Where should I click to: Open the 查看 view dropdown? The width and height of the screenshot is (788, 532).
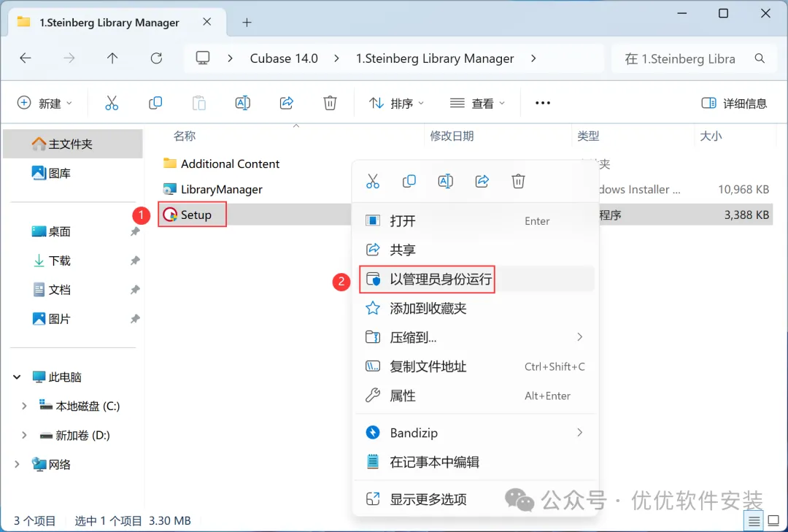point(477,103)
